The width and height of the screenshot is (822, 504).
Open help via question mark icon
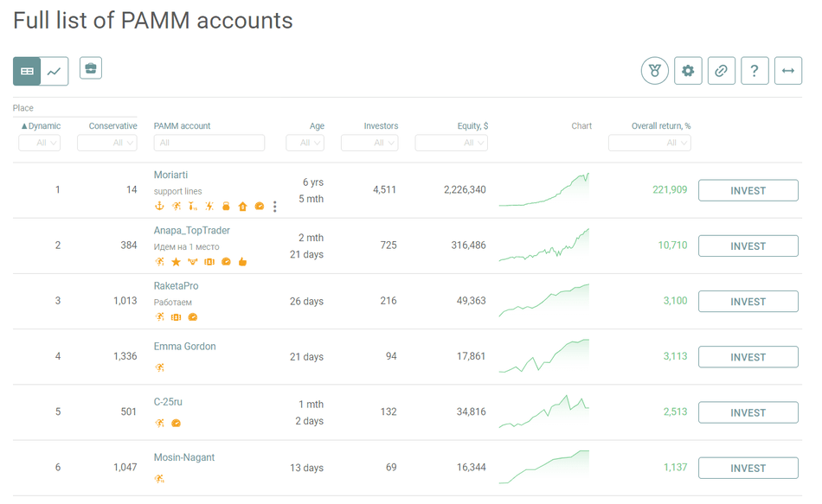[755, 71]
